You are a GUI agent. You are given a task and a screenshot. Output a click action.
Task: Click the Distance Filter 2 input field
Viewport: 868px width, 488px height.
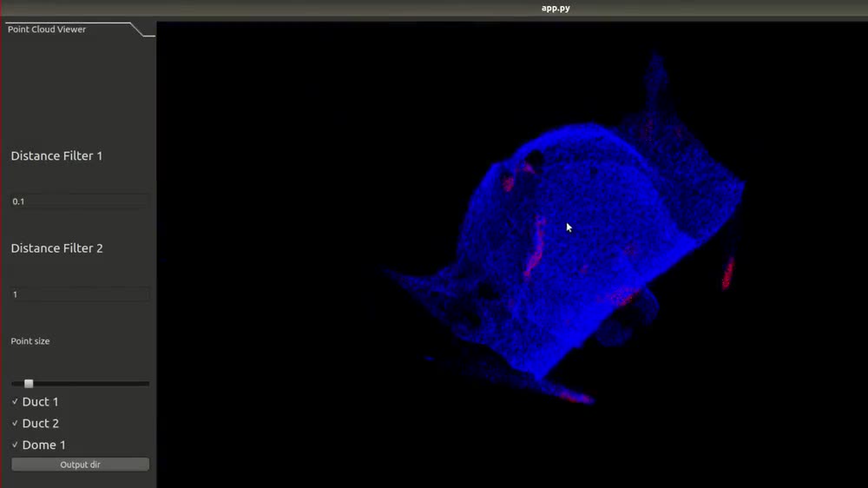coord(80,294)
